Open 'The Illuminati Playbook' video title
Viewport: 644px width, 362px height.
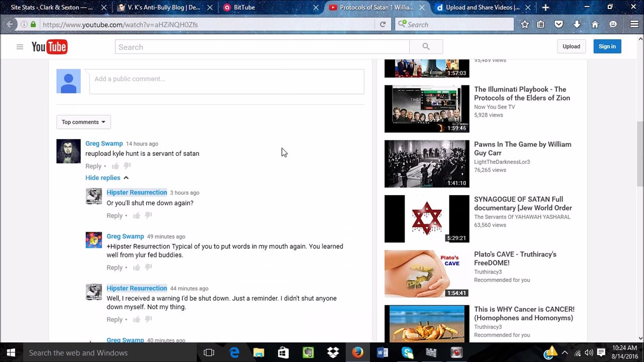(x=522, y=94)
